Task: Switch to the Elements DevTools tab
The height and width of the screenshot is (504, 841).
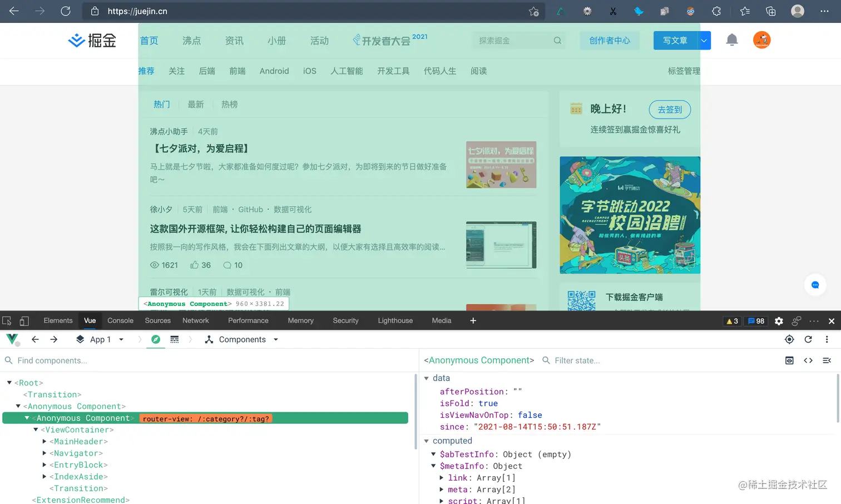Action: coord(58,320)
